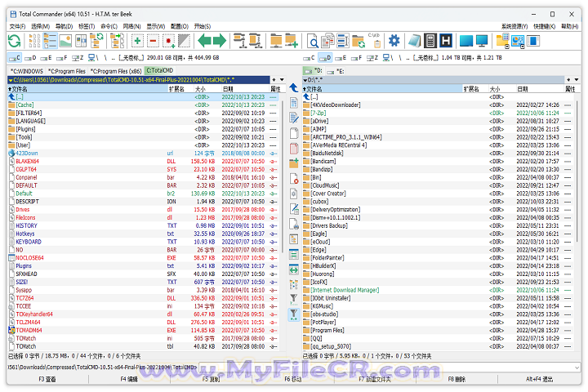Select network drive Z in left drive bar
This screenshot has height=392, width=588.
78,58
